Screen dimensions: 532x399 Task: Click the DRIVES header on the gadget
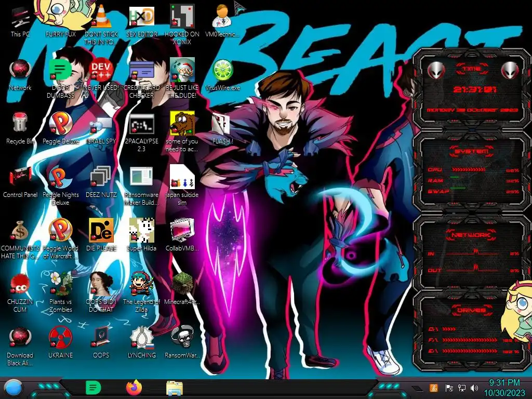472,310
